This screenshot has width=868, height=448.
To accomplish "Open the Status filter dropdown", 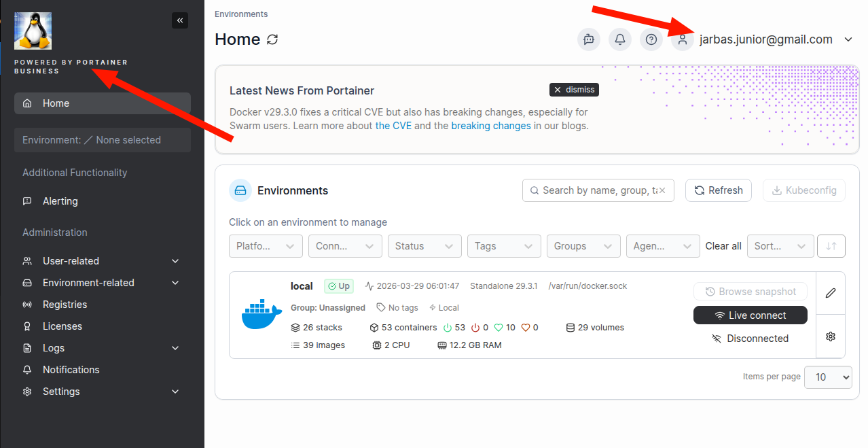I will 424,246.
